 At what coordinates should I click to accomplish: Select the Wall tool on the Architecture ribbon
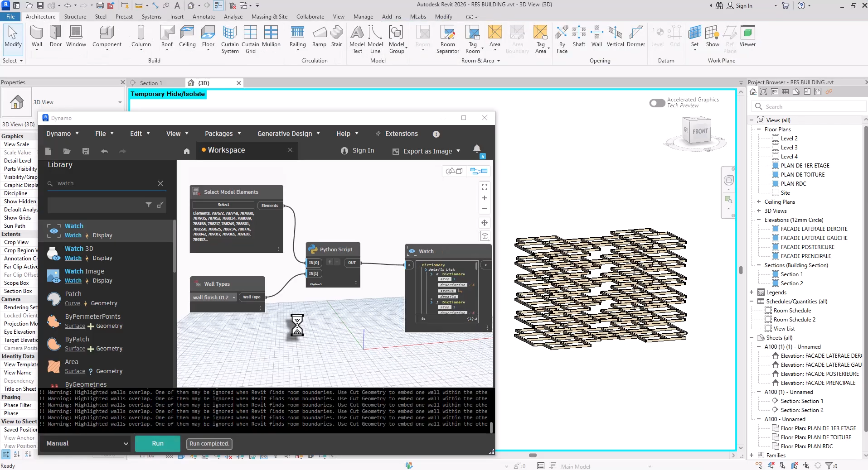tap(36, 36)
